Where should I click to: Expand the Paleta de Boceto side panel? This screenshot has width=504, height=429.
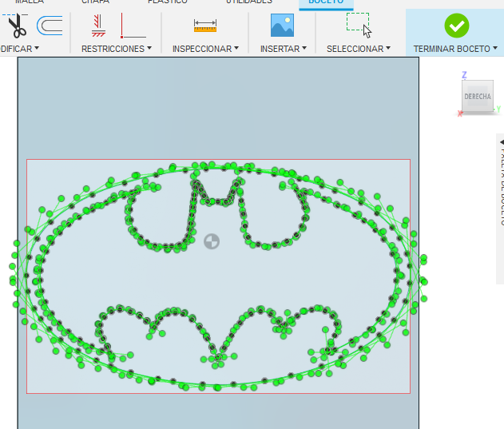502,142
